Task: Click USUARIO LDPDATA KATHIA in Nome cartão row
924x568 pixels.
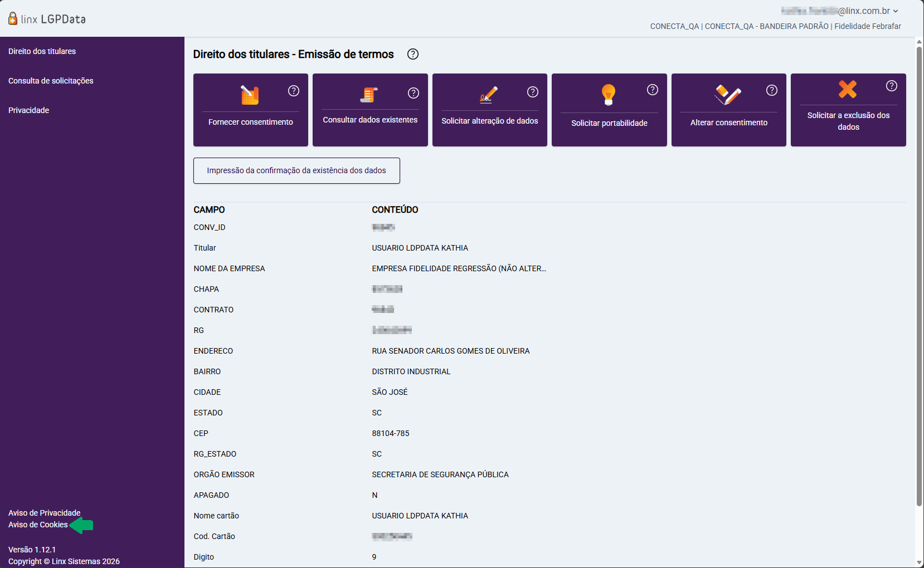Action: coord(420,516)
